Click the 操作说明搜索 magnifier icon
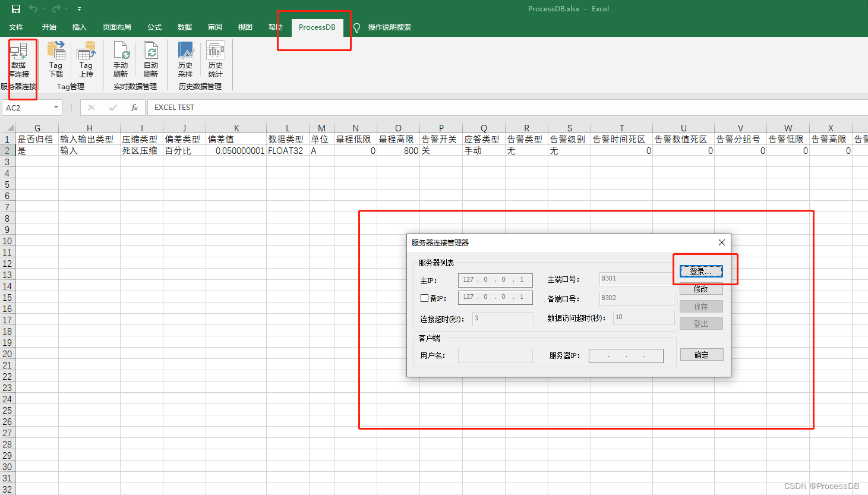This screenshot has height=495, width=868. click(356, 27)
